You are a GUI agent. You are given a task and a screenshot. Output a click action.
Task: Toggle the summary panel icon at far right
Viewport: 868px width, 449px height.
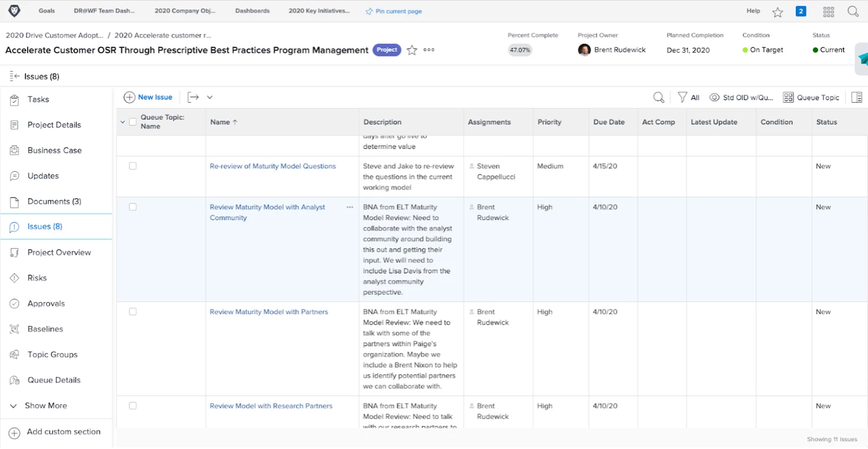[857, 97]
